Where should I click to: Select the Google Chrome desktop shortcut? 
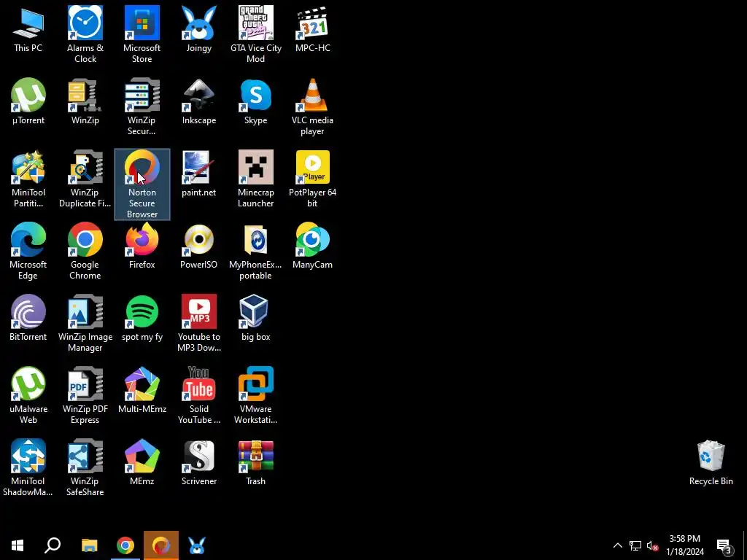pyautogui.click(x=85, y=251)
